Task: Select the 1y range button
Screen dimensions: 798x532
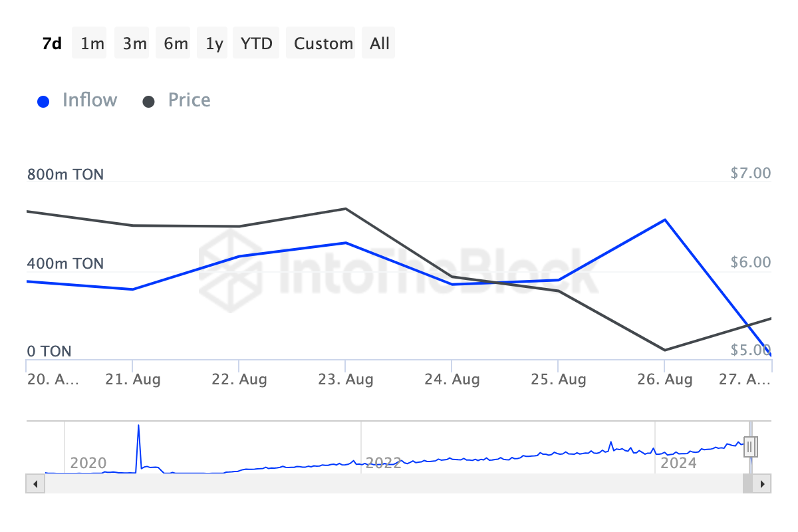Action: [x=214, y=44]
